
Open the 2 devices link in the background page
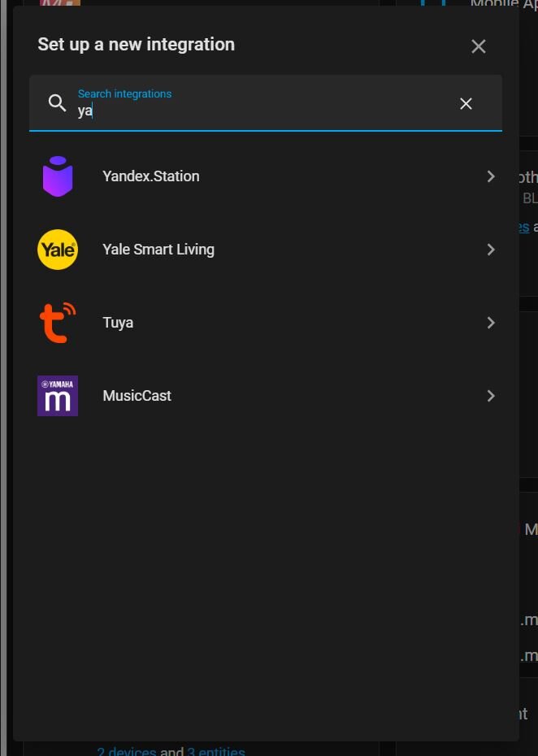coord(126,750)
